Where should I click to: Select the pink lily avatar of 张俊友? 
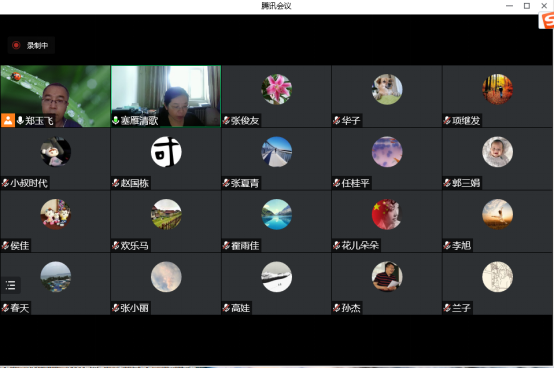tap(277, 89)
